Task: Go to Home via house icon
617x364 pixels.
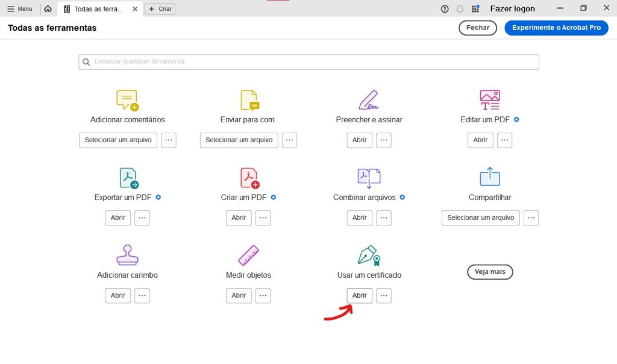Action: (48, 8)
